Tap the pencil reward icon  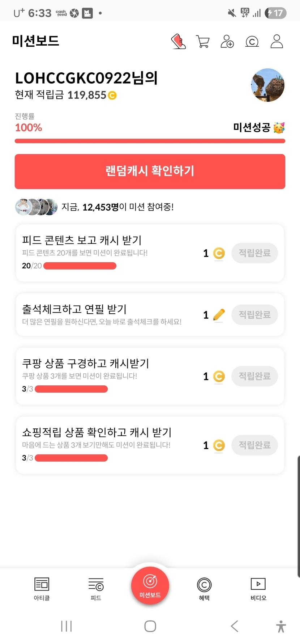219,315
